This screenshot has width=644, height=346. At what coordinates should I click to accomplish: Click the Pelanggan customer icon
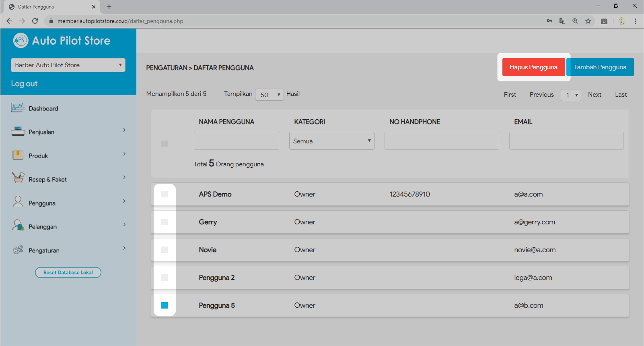tap(18, 226)
